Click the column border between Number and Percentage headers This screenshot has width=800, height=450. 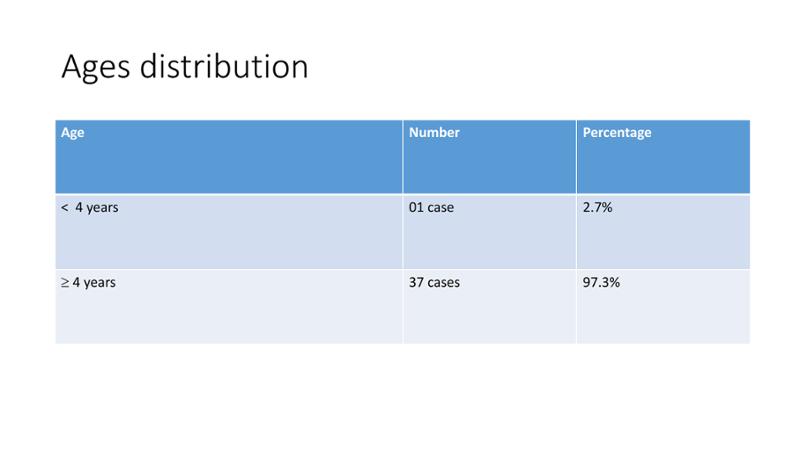coord(577,157)
